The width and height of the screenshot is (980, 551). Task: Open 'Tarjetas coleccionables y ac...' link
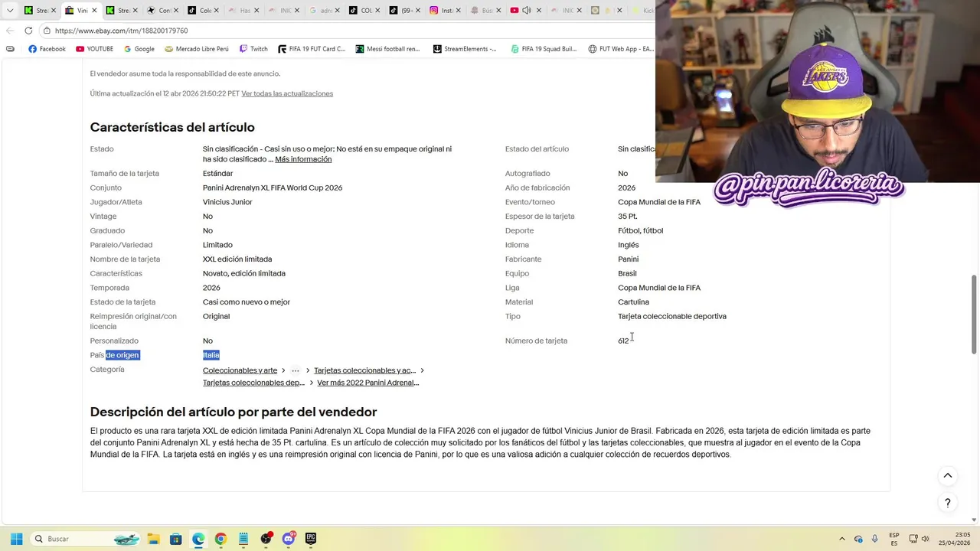click(364, 370)
